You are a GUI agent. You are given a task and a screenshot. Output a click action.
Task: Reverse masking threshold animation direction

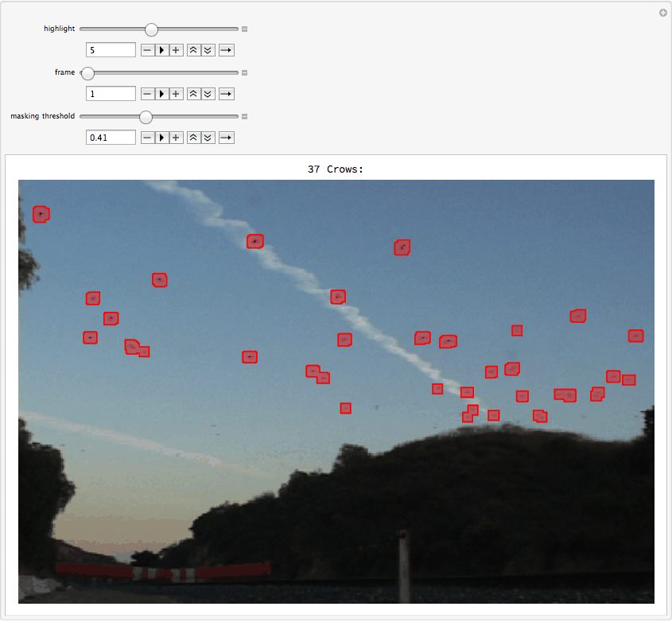coord(226,137)
